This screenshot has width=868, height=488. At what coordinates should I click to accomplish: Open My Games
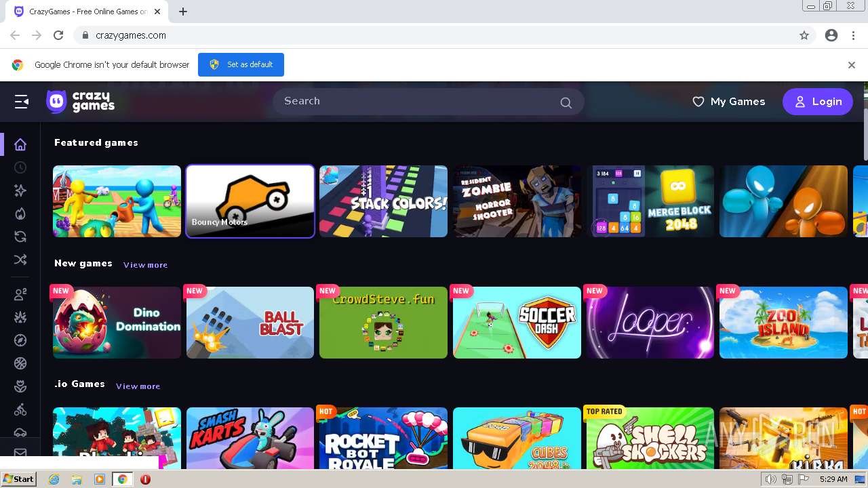pos(728,102)
